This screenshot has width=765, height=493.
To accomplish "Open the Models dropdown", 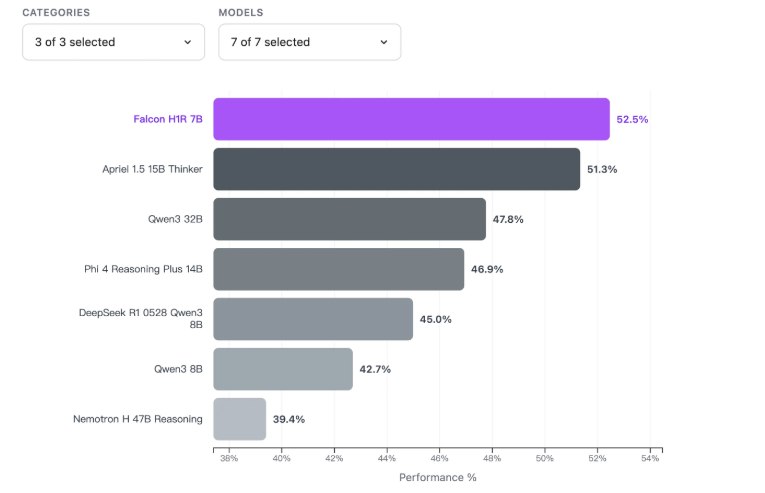I will pyautogui.click(x=309, y=42).
